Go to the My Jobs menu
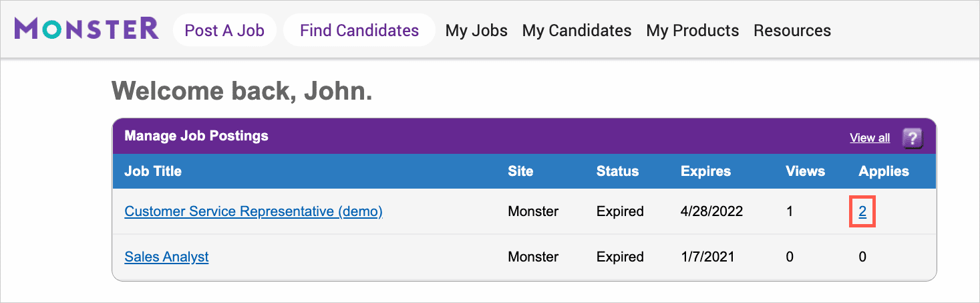The width and height of the screenshot is (980, 303). point(476,31)
